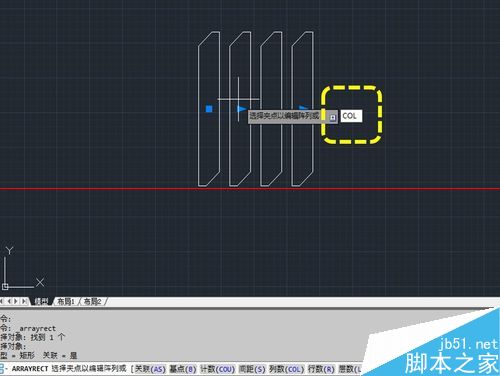The image size is (500, 376).
Task: Switch to the 布局1 layout tab
Action: point(66,302)
